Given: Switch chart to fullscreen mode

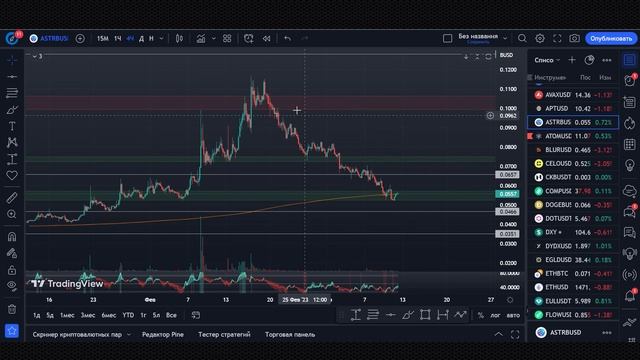Looking at the screenshot, I should pos(557,38).
